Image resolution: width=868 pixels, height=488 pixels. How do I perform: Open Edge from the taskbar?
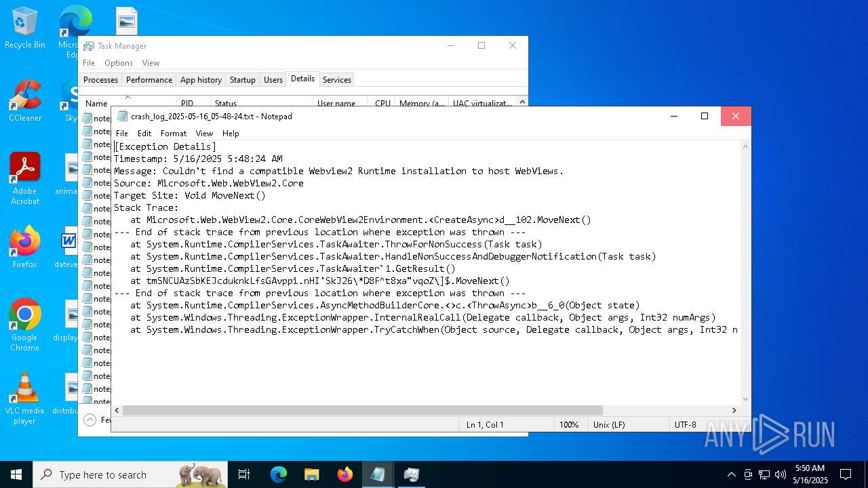point(279,474)
